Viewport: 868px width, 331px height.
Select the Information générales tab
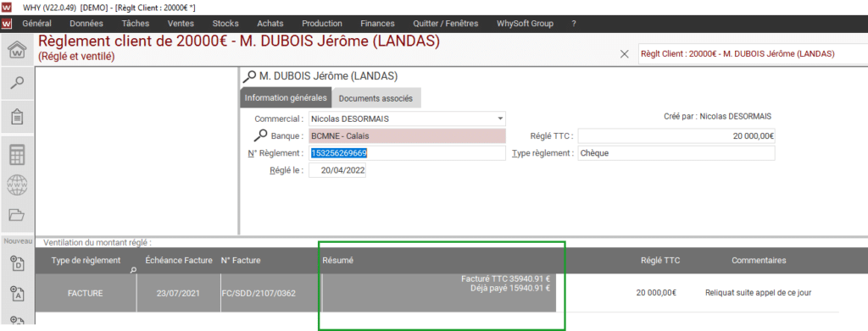pyautogui.click(x=286, y=97)
